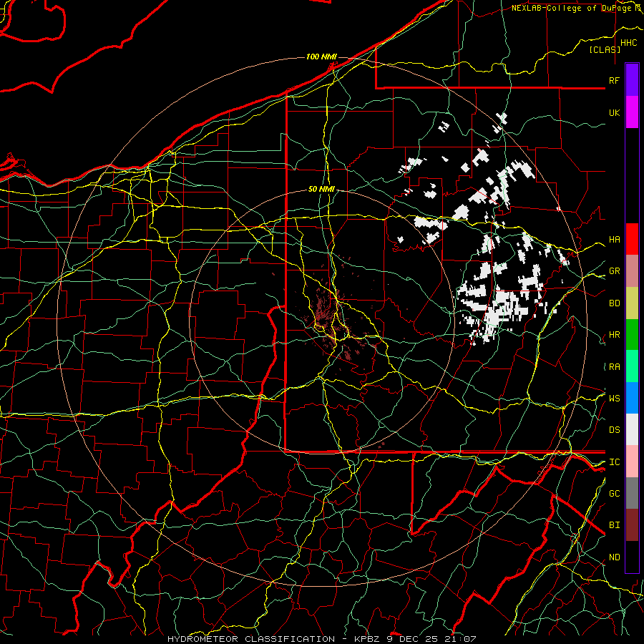Click the IC pink legend color swatch
The image size is (644, 644).
[632, 462]
